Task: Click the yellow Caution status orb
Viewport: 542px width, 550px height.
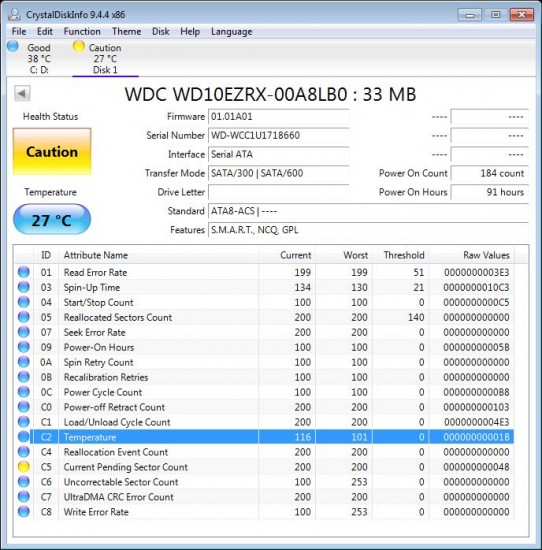Action: coord(79,46)
